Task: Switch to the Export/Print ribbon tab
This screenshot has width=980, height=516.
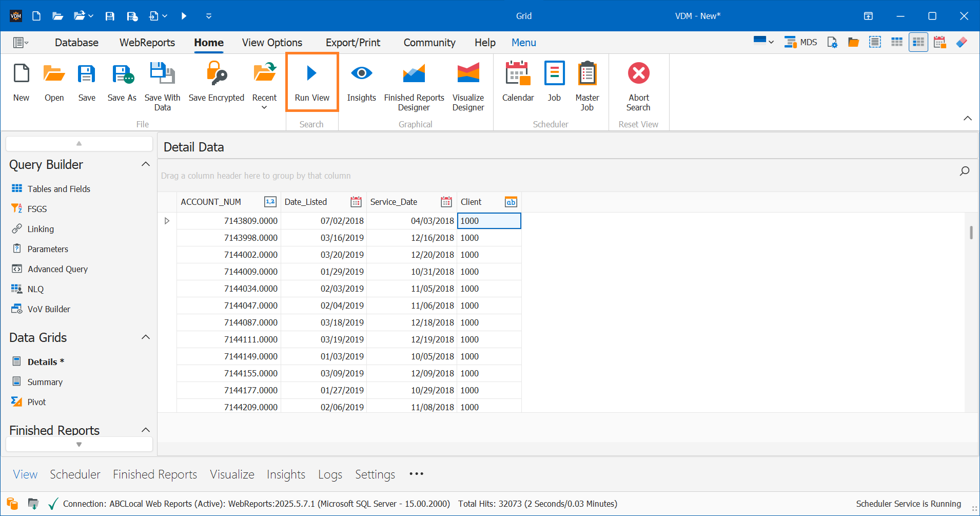Action: (352, 42)
